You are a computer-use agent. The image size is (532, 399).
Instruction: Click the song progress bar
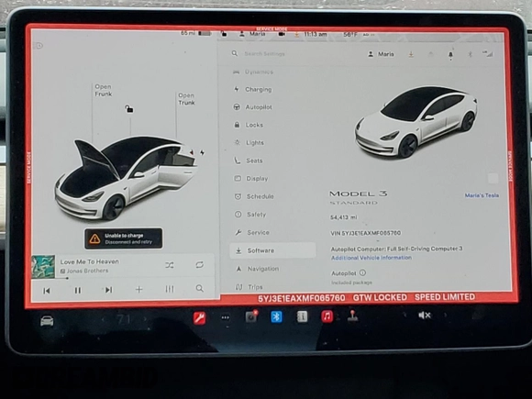pyautogui.click(x=123, y=279)
